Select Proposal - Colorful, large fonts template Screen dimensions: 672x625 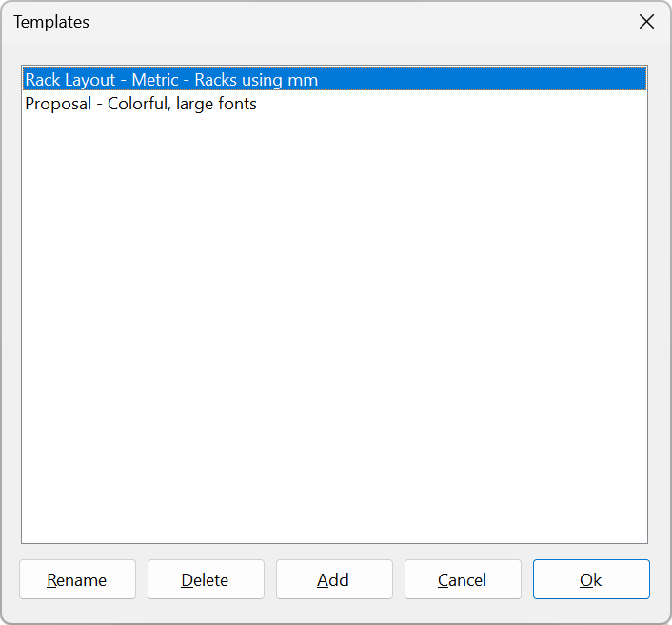pos(141,104)
